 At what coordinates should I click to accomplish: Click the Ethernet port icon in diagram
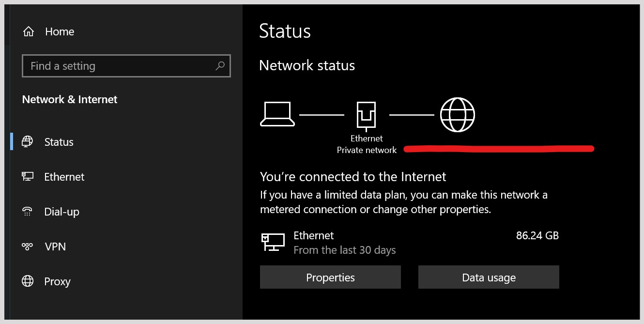tap(367, 115)
